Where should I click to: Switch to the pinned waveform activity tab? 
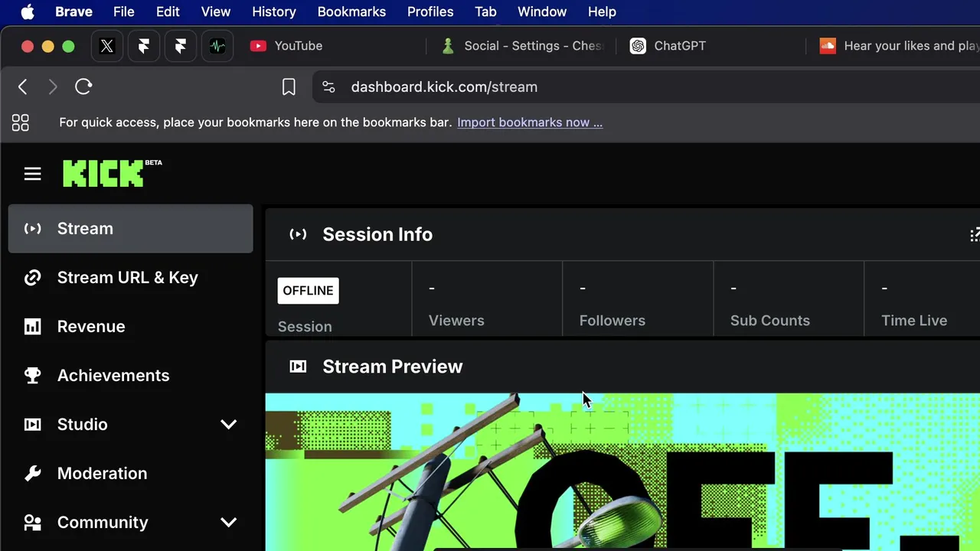click(217, 46)
